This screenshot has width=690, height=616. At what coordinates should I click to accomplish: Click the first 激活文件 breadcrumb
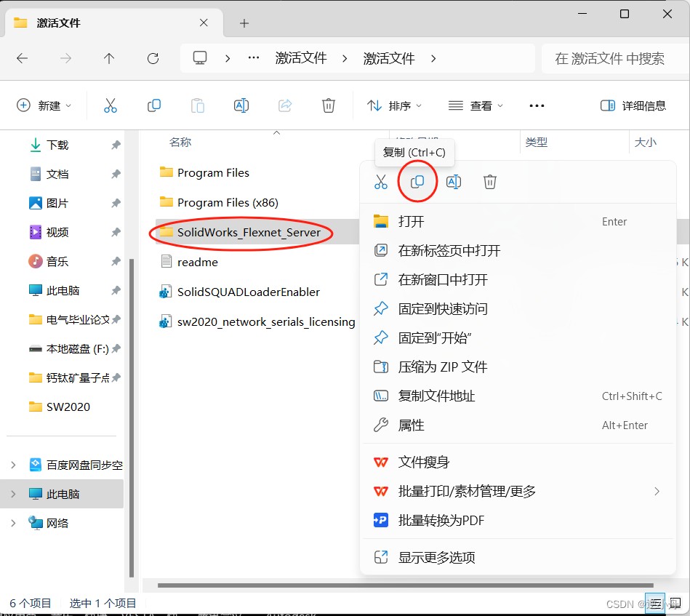[x=301, y=58]
